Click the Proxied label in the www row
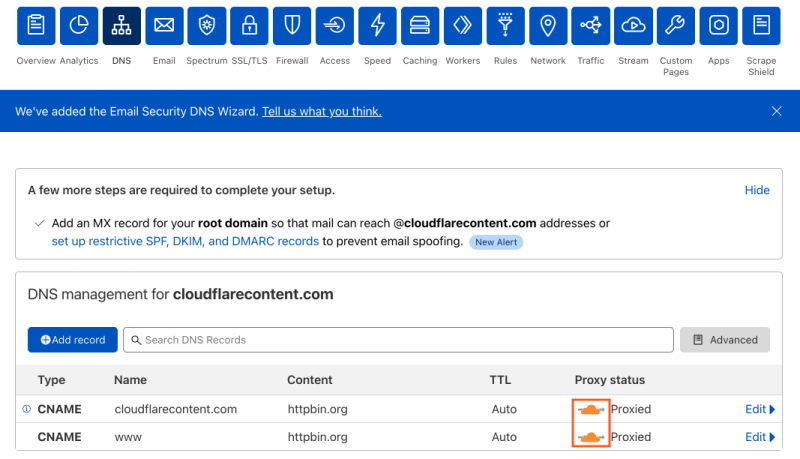 click(631, 437)
